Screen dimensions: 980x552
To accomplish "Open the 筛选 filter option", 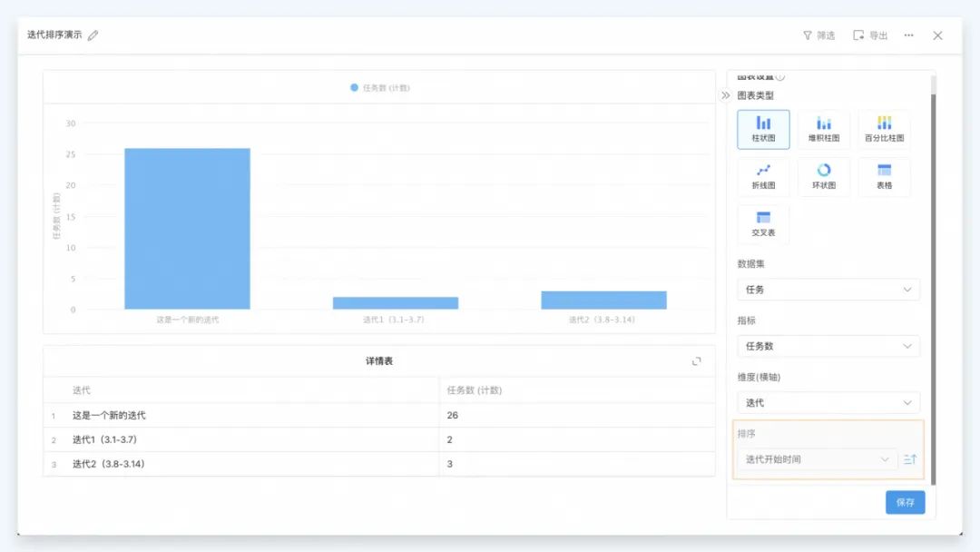I will [x=818, y=35].
